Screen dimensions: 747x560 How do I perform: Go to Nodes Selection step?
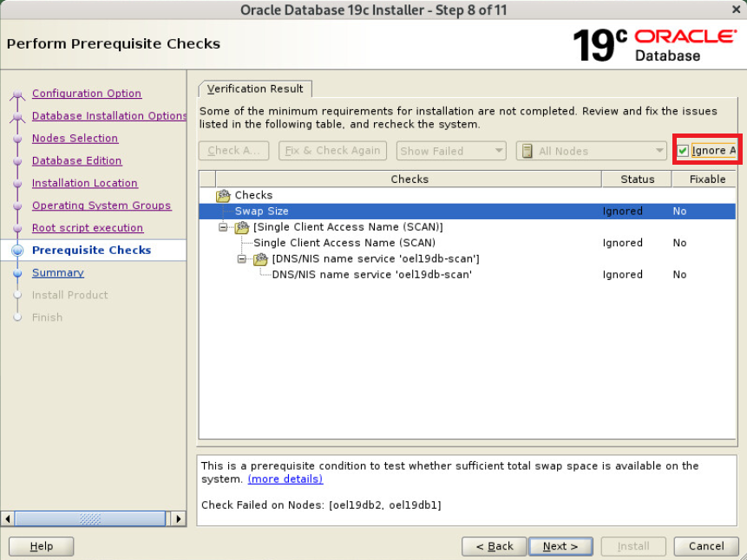click(75, 138)
